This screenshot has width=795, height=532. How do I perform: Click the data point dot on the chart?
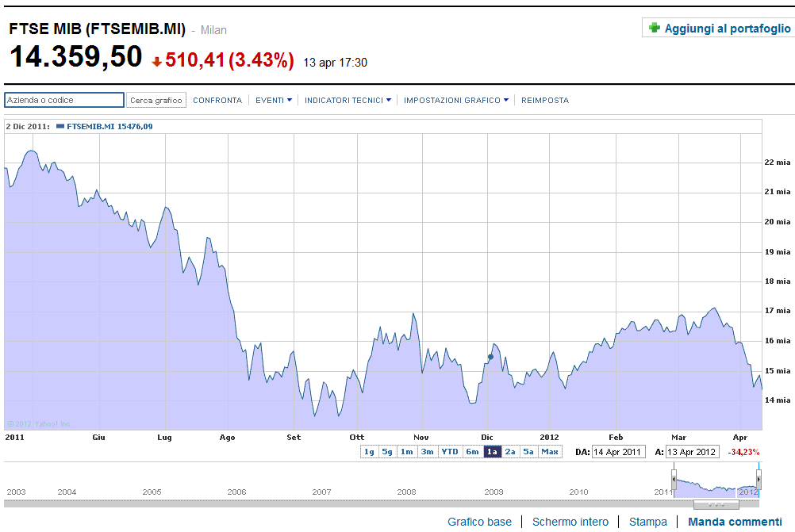(x=490, y=357)
